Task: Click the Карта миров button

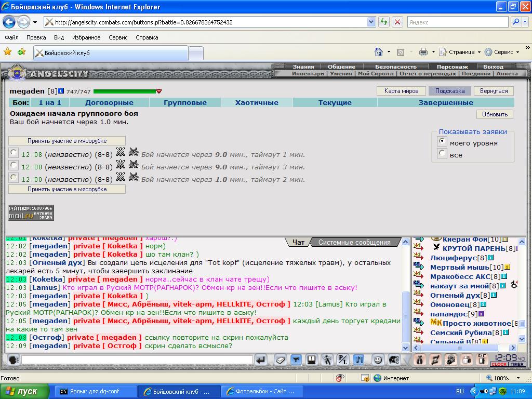Action: (401, 91)
